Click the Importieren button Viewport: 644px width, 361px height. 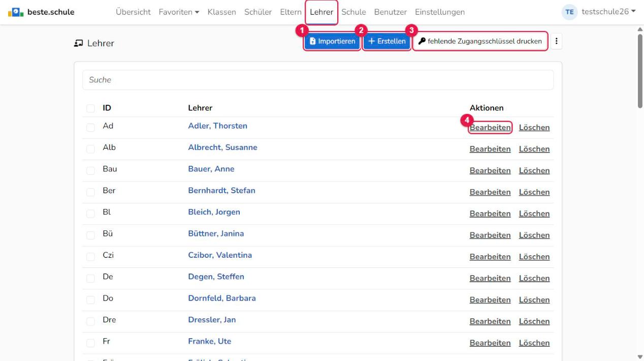[x=333, y=41]
